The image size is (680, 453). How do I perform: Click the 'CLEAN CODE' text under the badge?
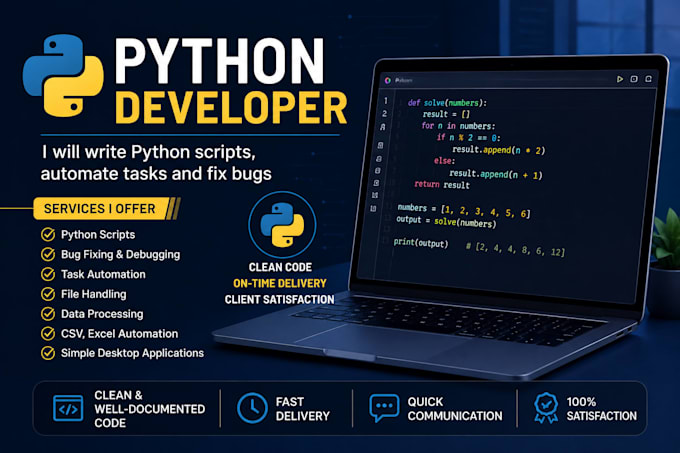coord(280,267)
